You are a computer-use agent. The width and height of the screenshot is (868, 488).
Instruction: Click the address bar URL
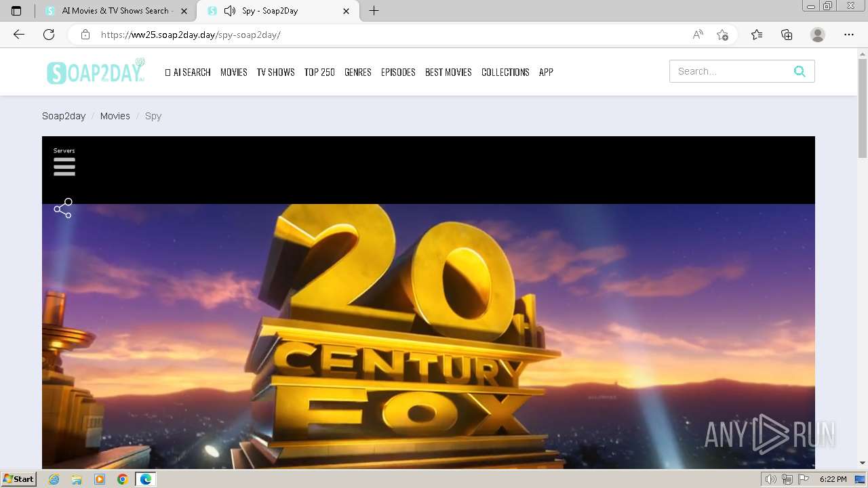(x=191, y=35)
